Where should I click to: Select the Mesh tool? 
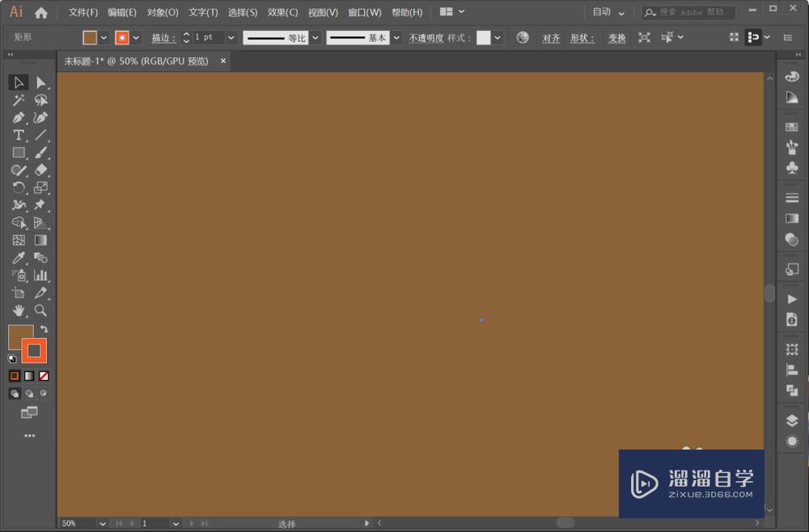(x=19, y=240)
